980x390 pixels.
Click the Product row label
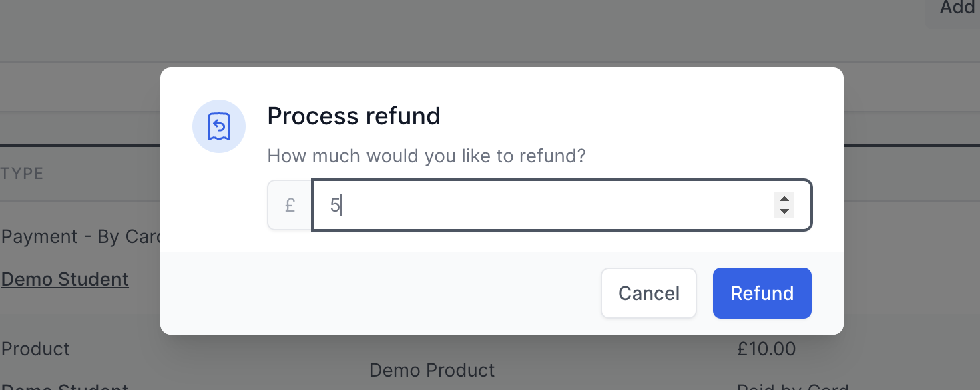(35, 349)
